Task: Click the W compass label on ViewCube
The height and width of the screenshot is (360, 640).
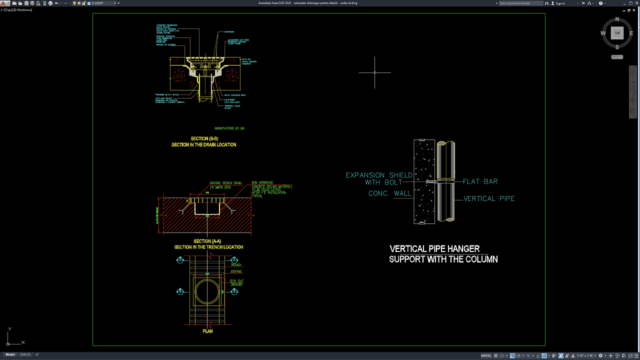Action: 603,33
